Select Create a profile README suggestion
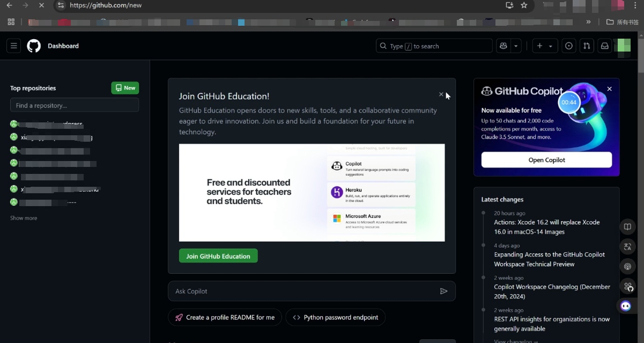This screenshot has height=343, width=644. click(x=225, y=317)
